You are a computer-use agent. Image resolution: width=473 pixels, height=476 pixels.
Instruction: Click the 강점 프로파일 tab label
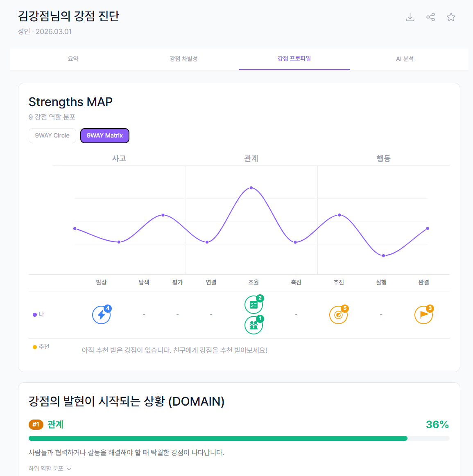[294, 59]
